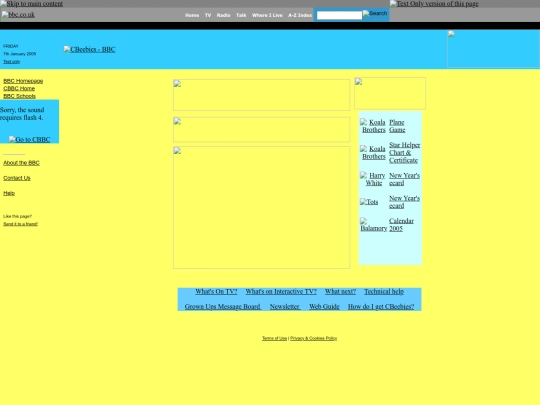
Task: Open the Contact Us link
Action: click(17, 178)
